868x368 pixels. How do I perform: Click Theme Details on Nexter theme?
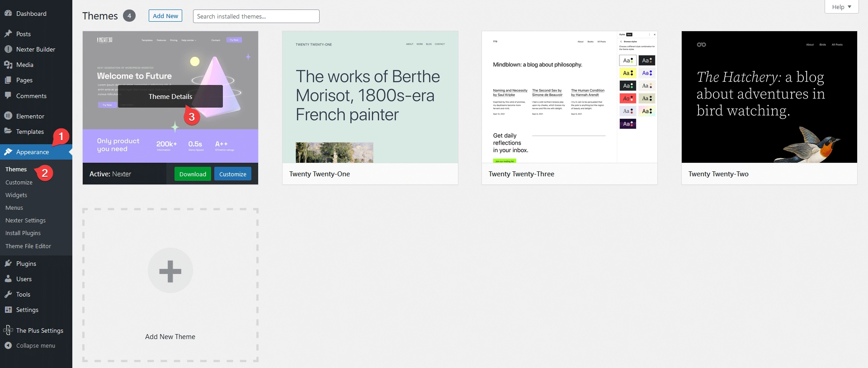pyautogui.click(x=170, y=96)
